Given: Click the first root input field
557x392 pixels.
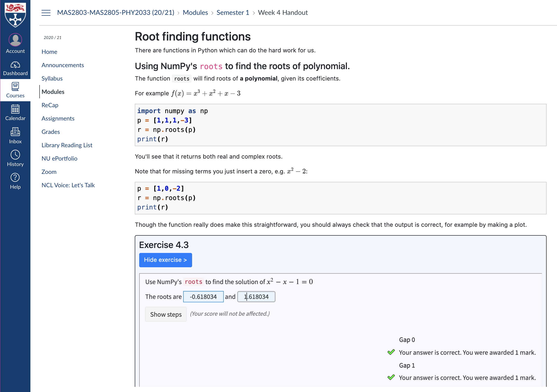Looking at the screenshot, I should [x=203, y=297].
